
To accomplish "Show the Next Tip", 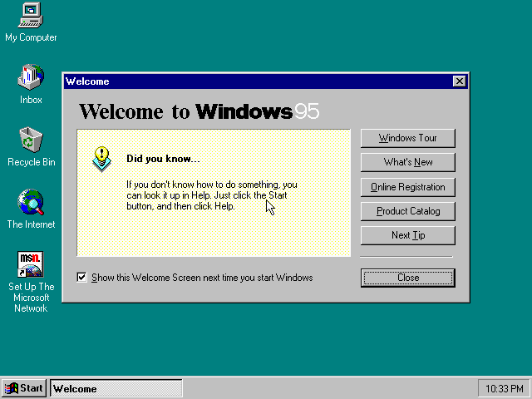I will pyautogui.click(x=408, y=235).
